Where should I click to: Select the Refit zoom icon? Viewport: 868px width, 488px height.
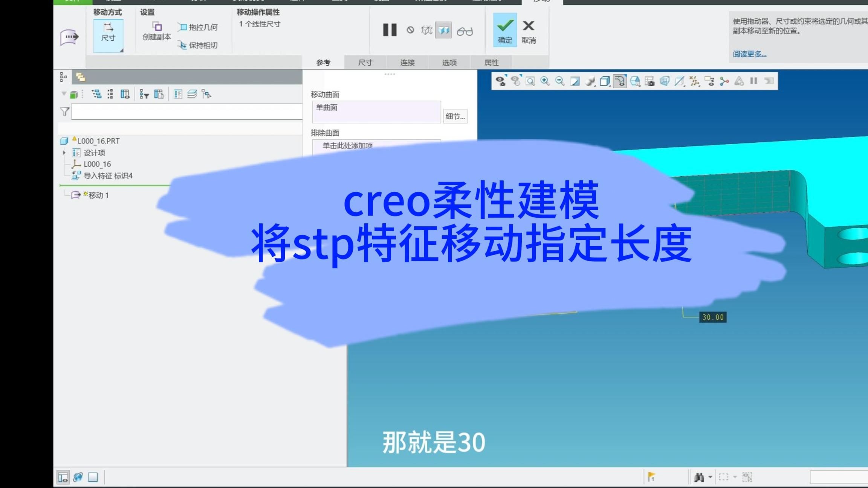tap(530, 81)
